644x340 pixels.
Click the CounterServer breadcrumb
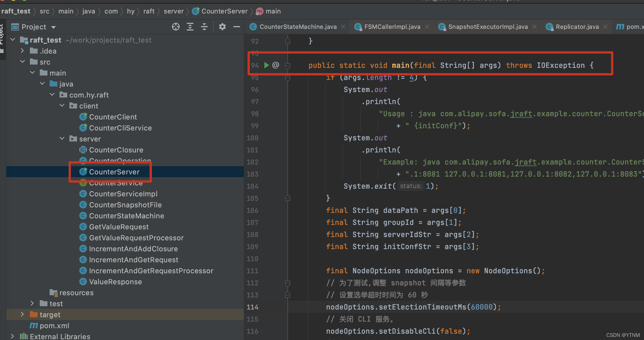point(224,11)
